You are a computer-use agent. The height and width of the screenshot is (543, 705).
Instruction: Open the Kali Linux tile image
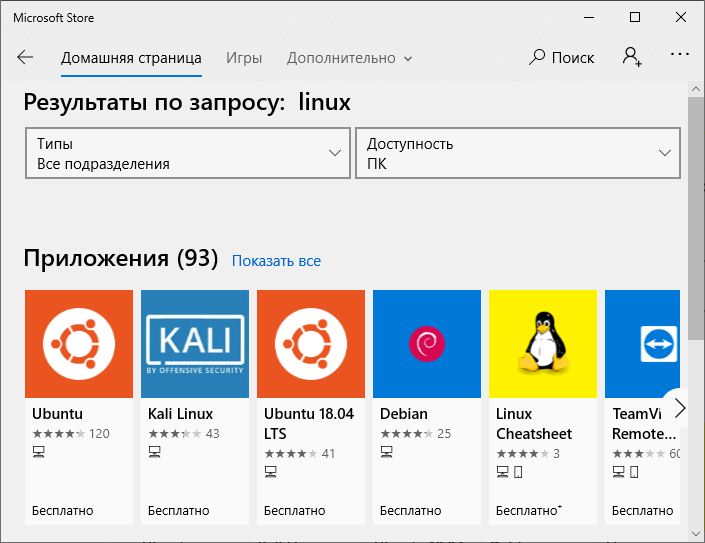tap(195, 344)
